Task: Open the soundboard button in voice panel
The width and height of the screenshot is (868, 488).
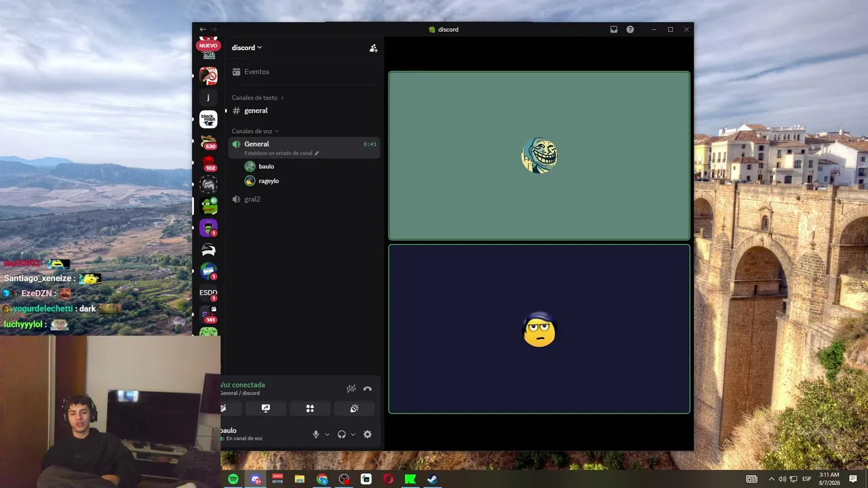Action: [354, 408]
